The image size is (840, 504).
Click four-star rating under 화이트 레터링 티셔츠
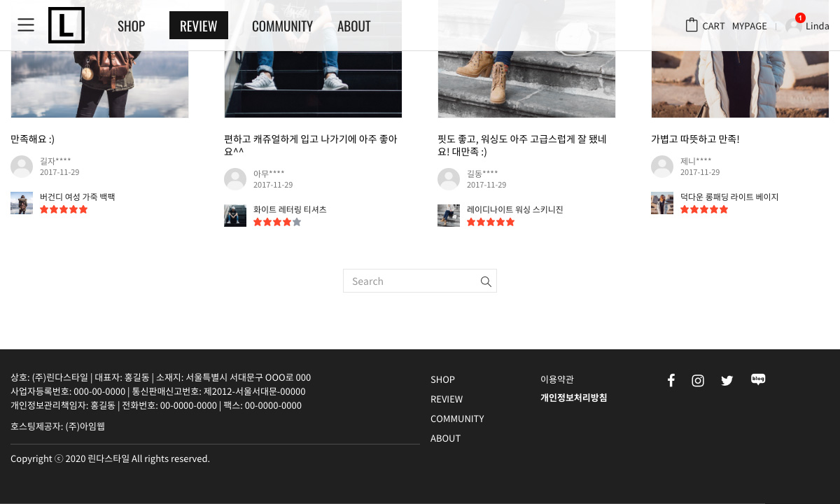pyautogui.click(x=277, y=222)
